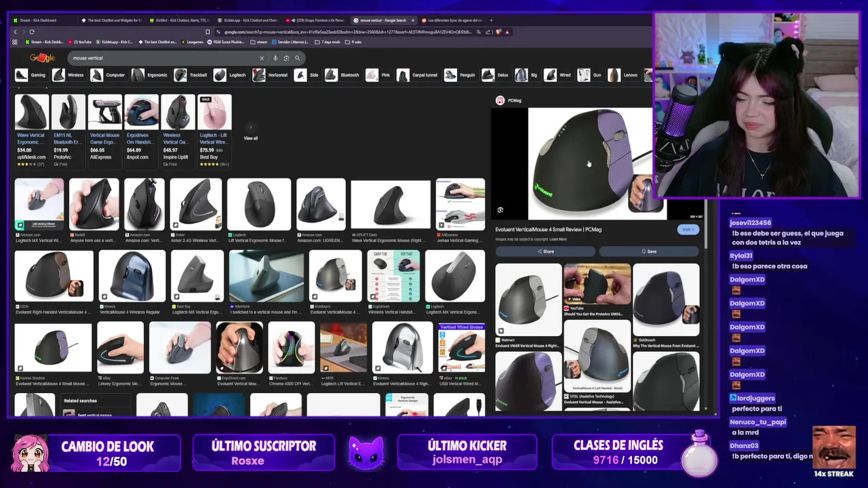The width and height of the screenshot is (868, 488).
Task: Switch to Stream - Kick Dashboard tab
Action: point(43,20)
